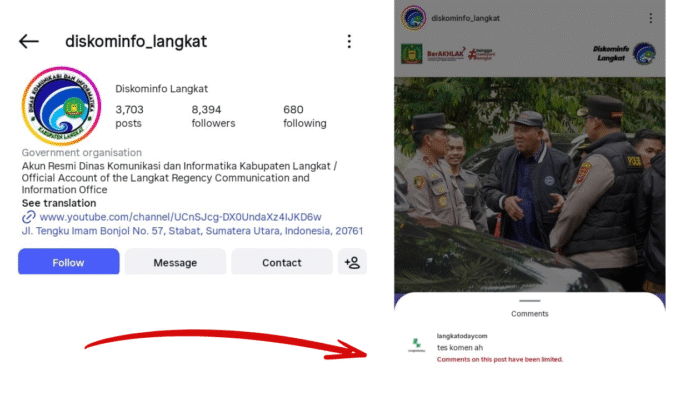Tap the Follow button
This screenshot has width=700, height=400.
coord(68,262)
